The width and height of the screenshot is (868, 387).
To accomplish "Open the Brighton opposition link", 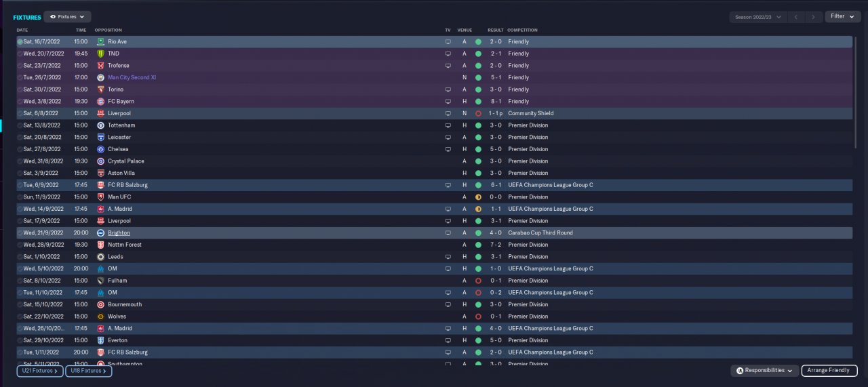I will coord(119,232).
